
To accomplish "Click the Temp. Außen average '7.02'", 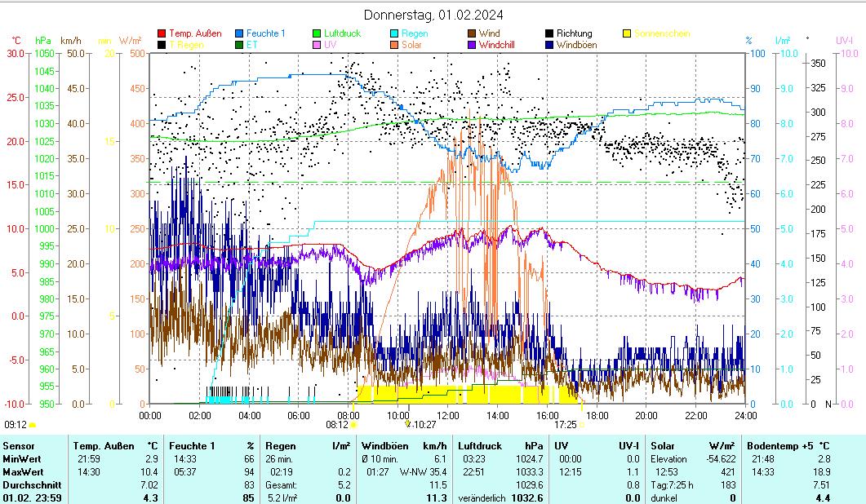I will (x=149, y=485).
